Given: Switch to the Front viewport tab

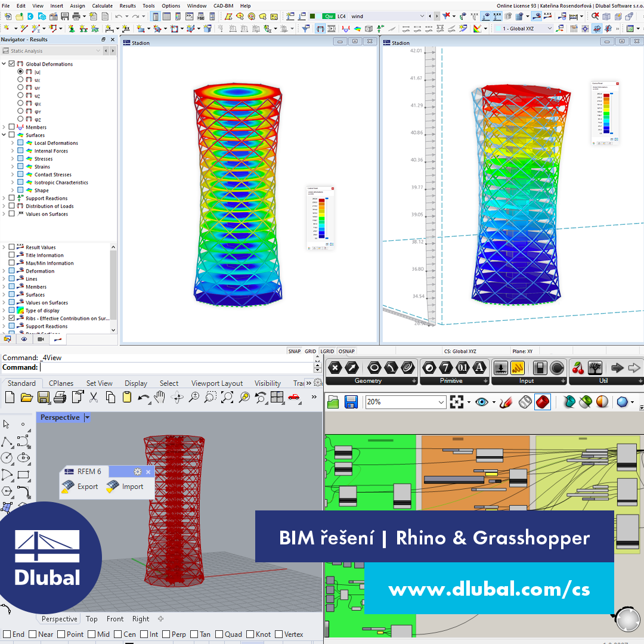Looking at the screenshot, I should (x=115, y=619).
